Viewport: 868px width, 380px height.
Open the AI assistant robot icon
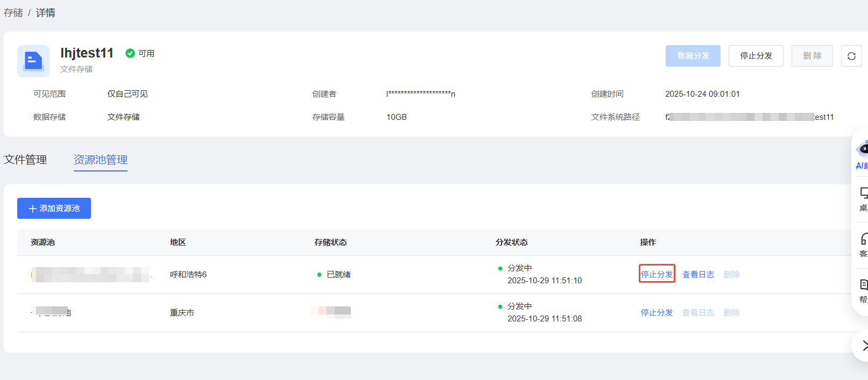point(863,149)
